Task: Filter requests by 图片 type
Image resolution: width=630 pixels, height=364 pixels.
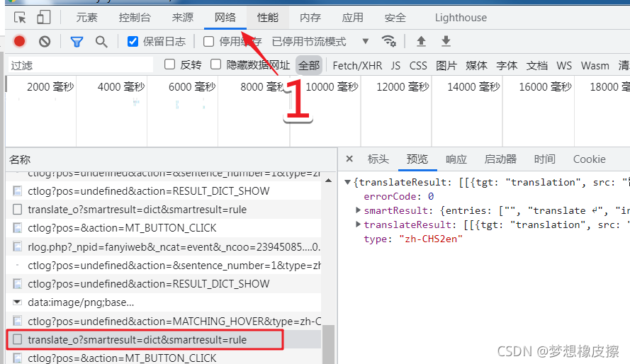Action: [446, 65]
